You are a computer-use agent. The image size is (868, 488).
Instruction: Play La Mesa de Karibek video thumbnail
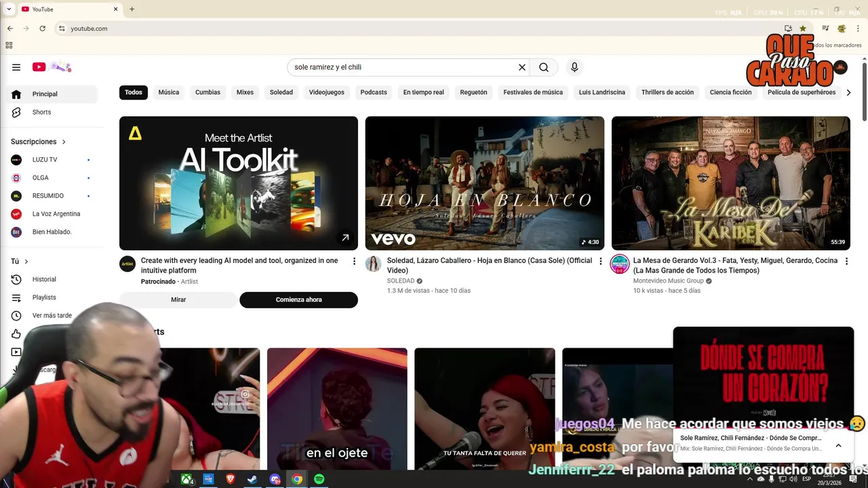[x=731, y=183]
